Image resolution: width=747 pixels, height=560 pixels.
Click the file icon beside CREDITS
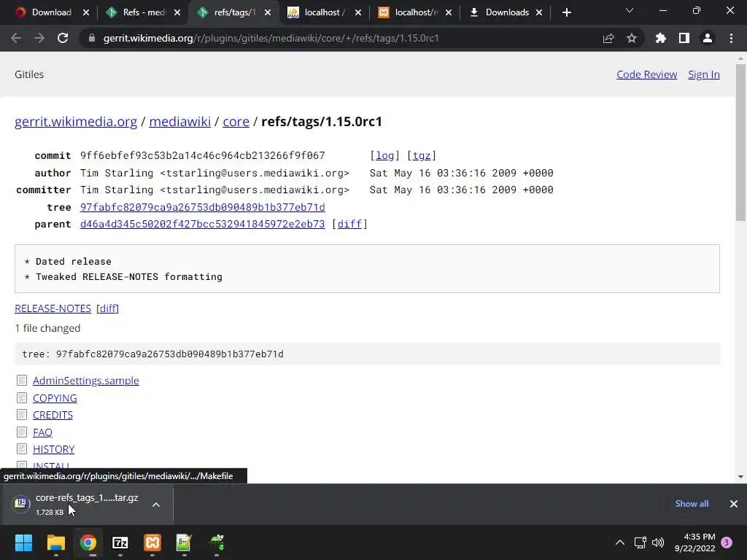pos(22,414)
